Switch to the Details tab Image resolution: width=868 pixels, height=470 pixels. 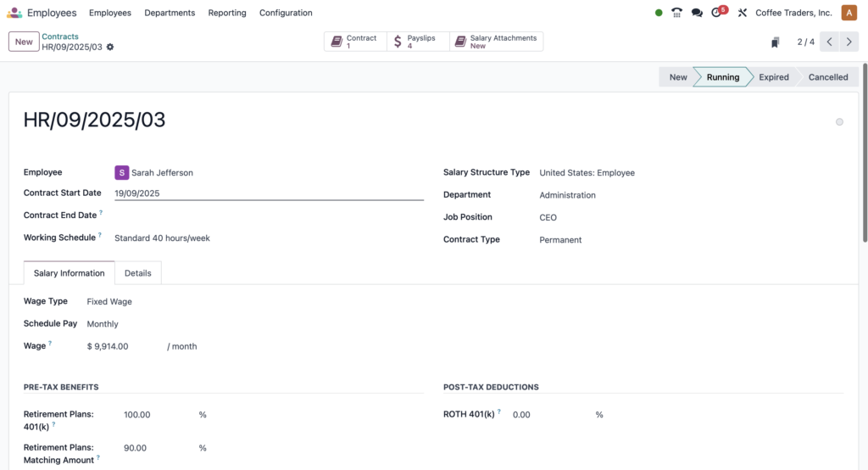tap(138, 273)
